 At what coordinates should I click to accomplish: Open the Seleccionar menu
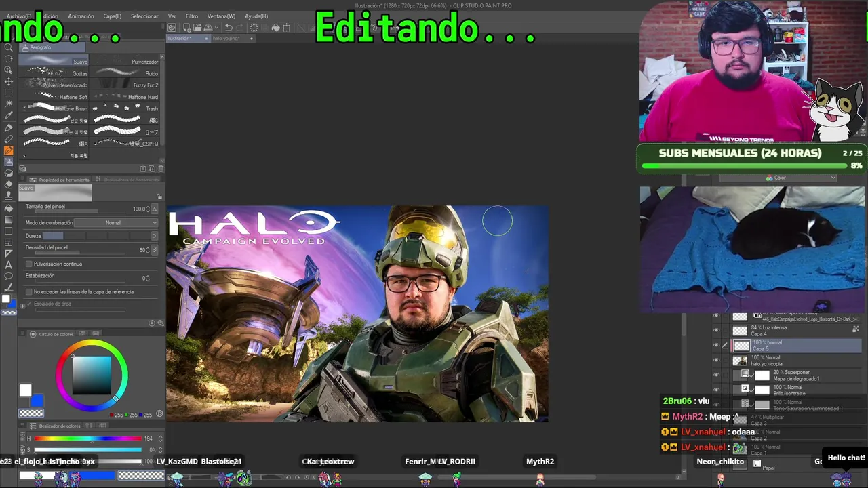[x=144, y=16]
